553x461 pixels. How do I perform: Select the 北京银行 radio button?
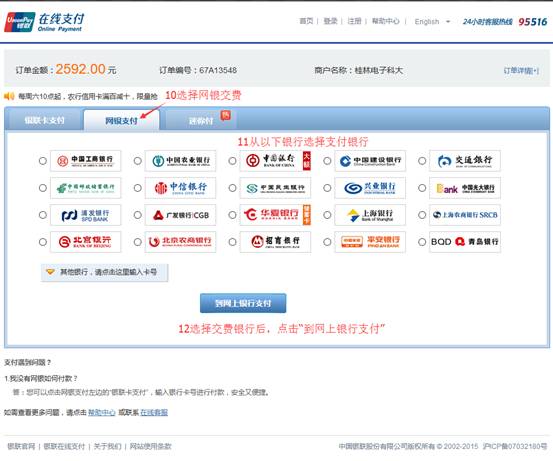pyautogui.click(x=43, y=242)
